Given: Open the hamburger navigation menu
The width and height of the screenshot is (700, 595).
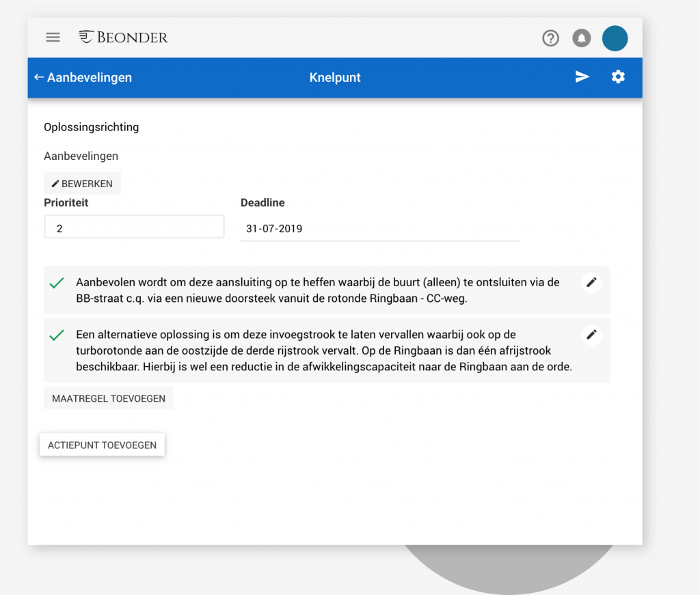Looking at the screenshot, I should click(x=53, y=38).
